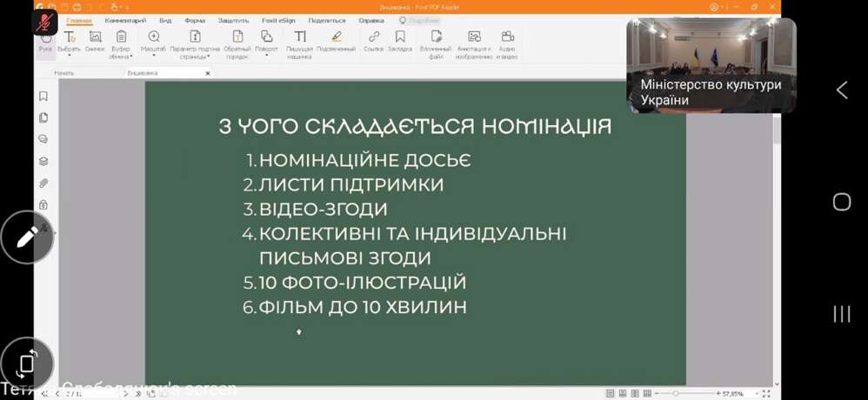This screenshot has width=868, height=400.
Task: Expand the Select tool dropdown arrow
Action: point(70,56)
